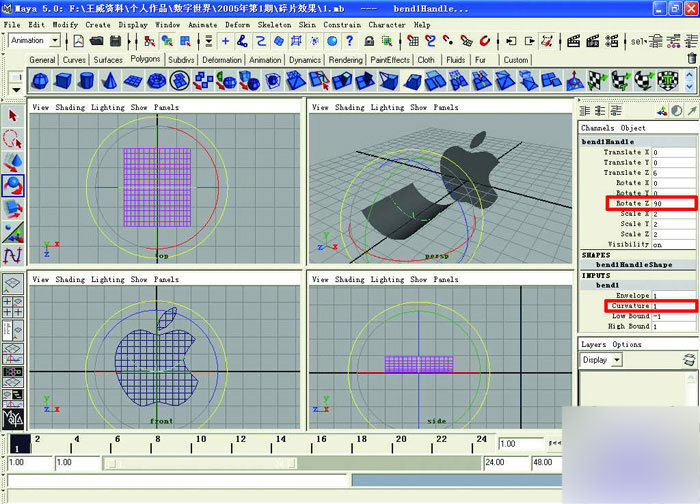Switch to the Polygons shelf tab
700x504 pixels.
145,59
